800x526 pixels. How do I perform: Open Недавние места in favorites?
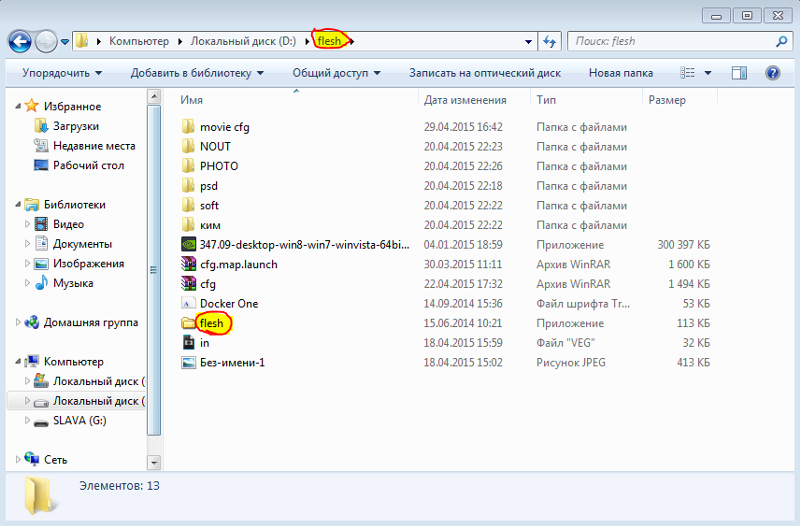click(x=94, y=146)
